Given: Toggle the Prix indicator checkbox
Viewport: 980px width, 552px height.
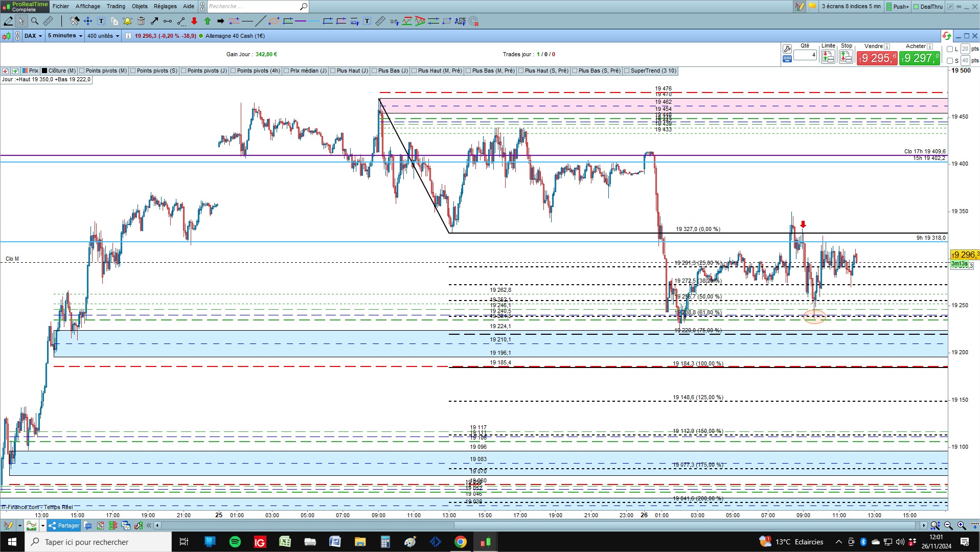Looking at the screenshot, I should pos(25,71).
